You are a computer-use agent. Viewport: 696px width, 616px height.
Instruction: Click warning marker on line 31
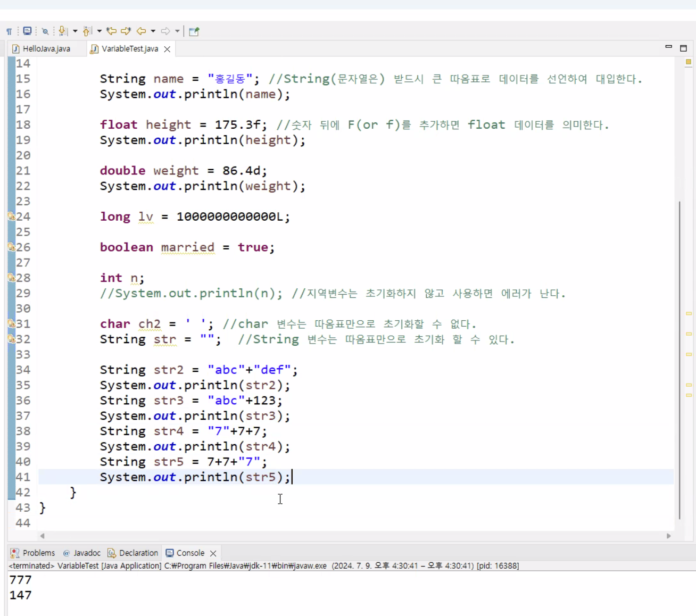coord(11,323)
